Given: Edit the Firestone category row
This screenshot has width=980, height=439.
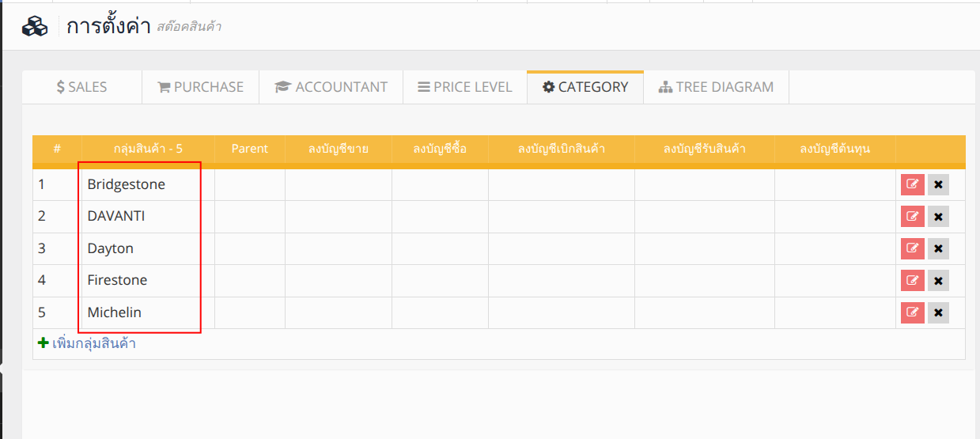Looking at the screenshot, I should (912, 281).
